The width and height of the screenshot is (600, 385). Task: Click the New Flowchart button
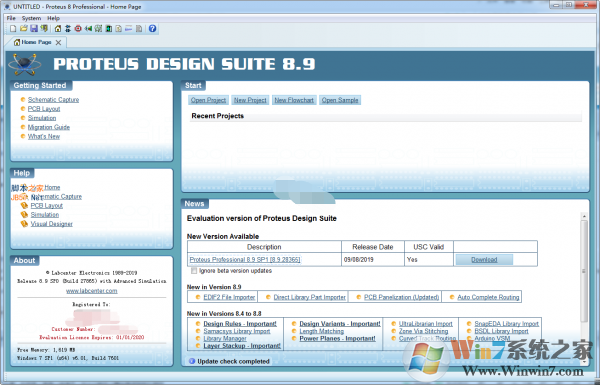pyautogui.click(x=294, y=100)
